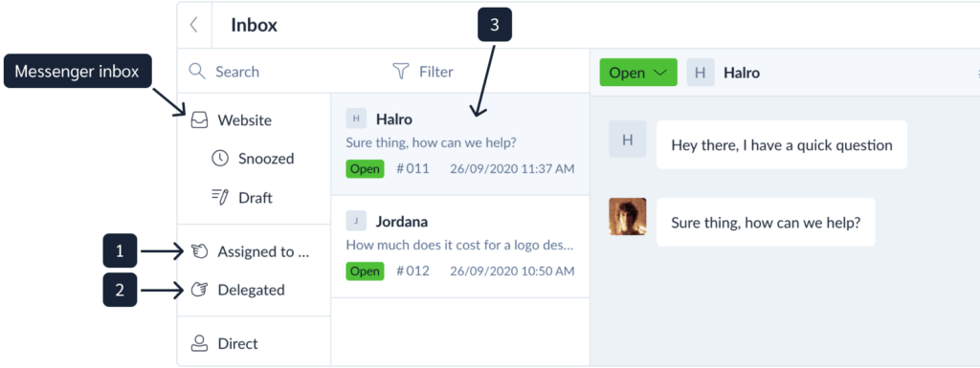Open the Website inbox tray icon
The image size is (980, 368).
[199, 120]
